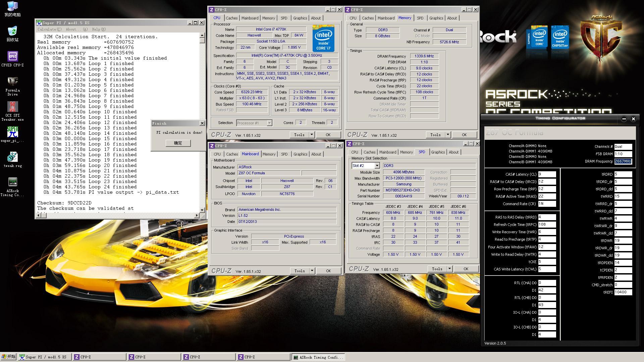Launch super_pi desktop shortcut
This screenshot has width=644, height=362.
pos(12,134)
